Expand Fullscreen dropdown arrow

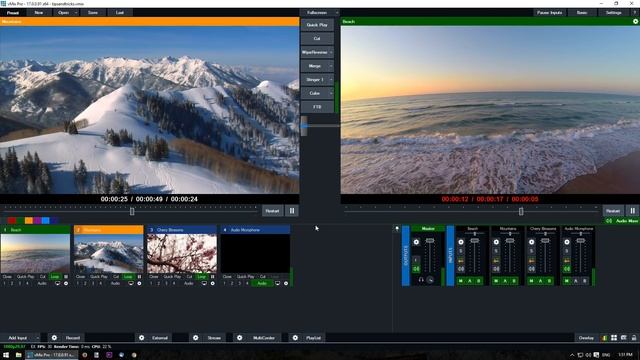(x=337, y=13)
